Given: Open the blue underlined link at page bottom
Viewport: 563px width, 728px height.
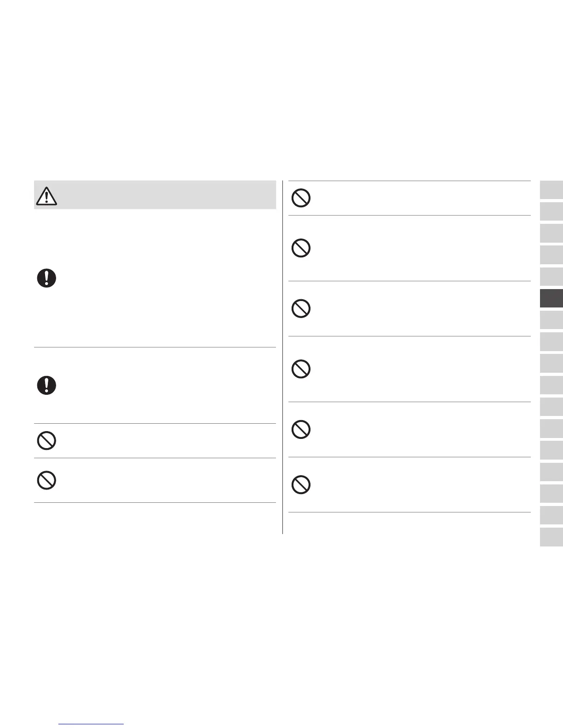Looking at the screenshot, I should (x=92, y=723).
